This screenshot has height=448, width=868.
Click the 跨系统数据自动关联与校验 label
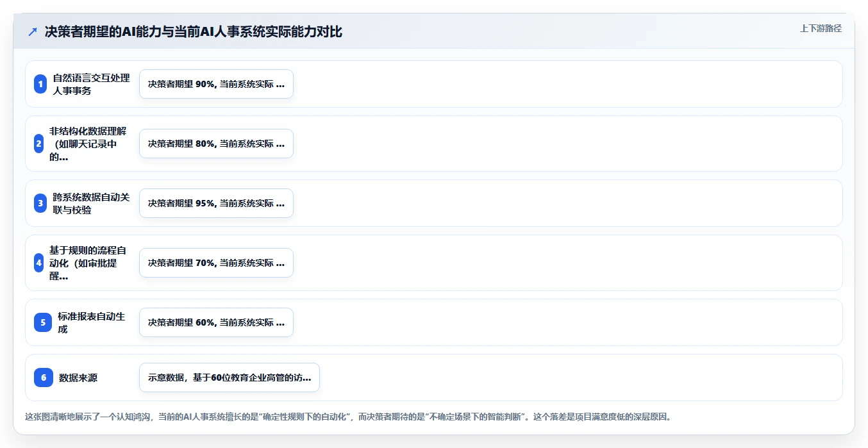[91, 203]
